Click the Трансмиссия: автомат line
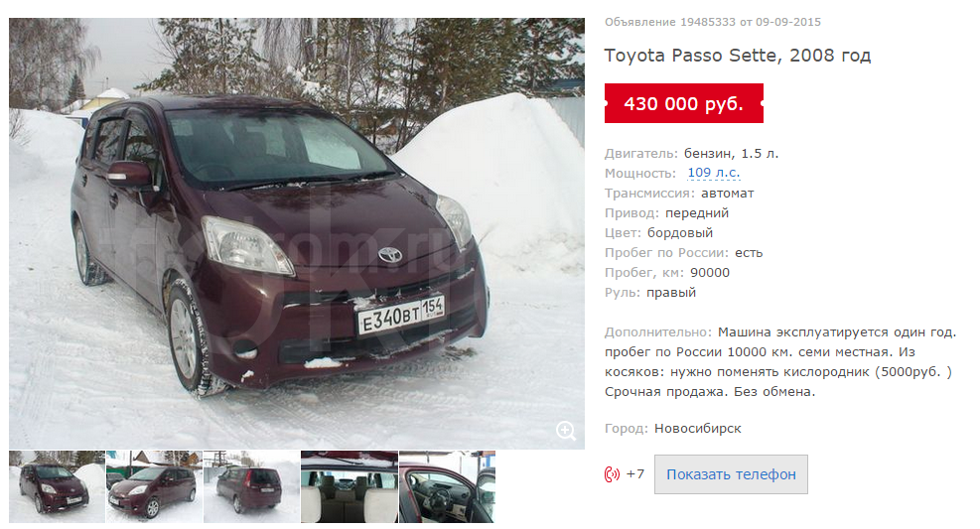980x529 pixels. [679, 193]
